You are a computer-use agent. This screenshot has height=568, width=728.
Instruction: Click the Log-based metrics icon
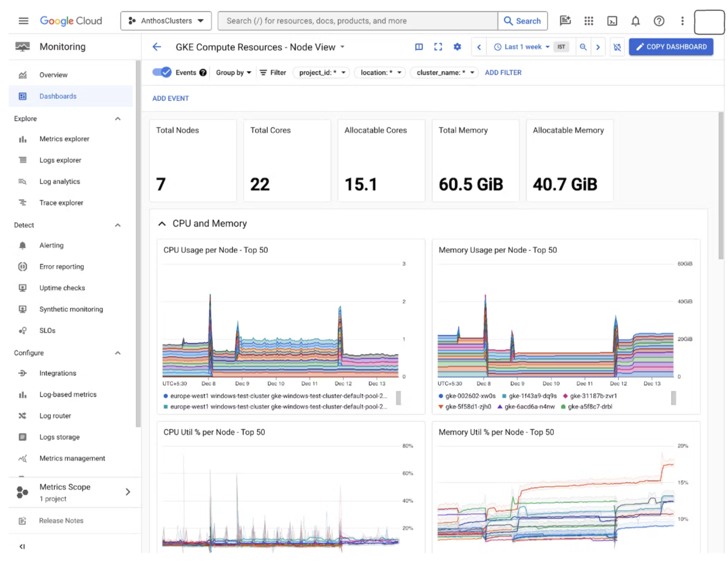pos(22,395)
